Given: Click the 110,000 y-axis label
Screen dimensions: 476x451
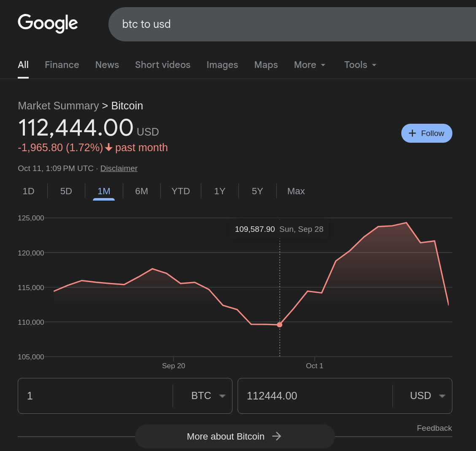Looking at the screenshot, I should [31, 322].
